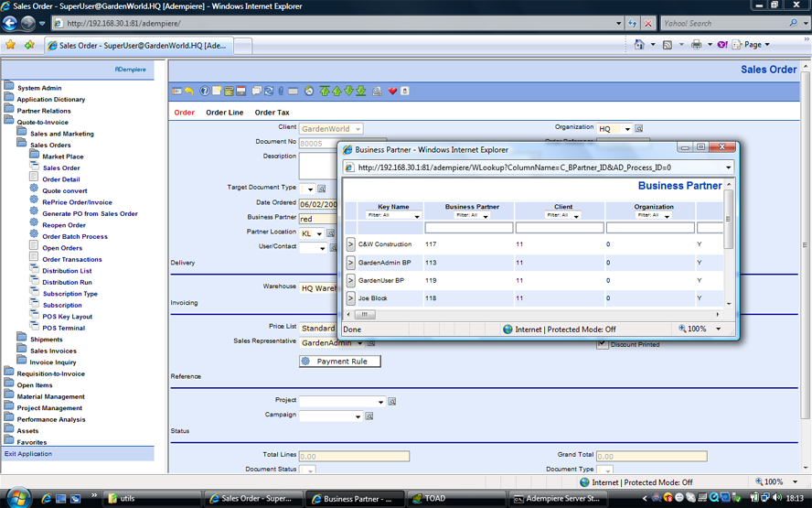Screen dimensions: 812x508
Task: Go to Previous record green up arrow
Action: coord(337,92)
